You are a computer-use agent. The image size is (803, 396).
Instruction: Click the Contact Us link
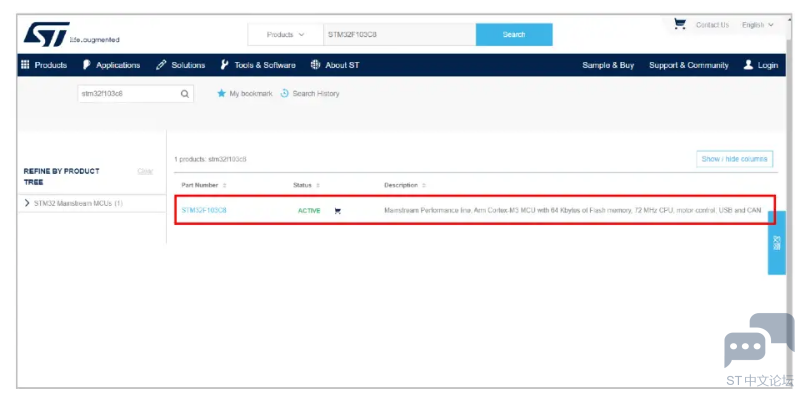712,25
